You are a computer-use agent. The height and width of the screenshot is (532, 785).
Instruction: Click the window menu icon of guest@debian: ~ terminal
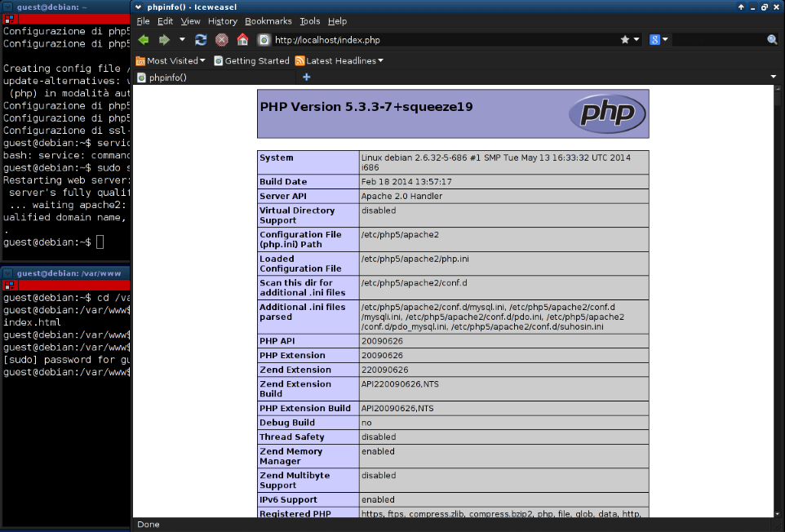coord(7,7)
